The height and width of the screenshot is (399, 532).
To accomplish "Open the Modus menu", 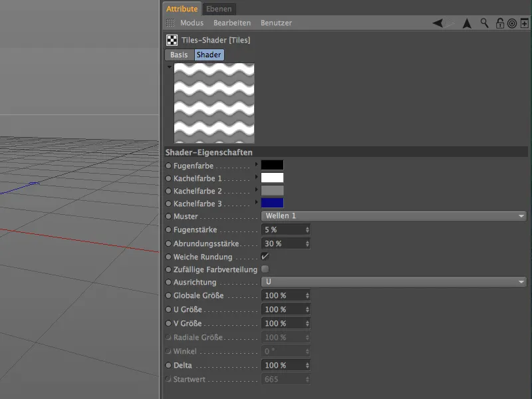I will tap(192, 23).
